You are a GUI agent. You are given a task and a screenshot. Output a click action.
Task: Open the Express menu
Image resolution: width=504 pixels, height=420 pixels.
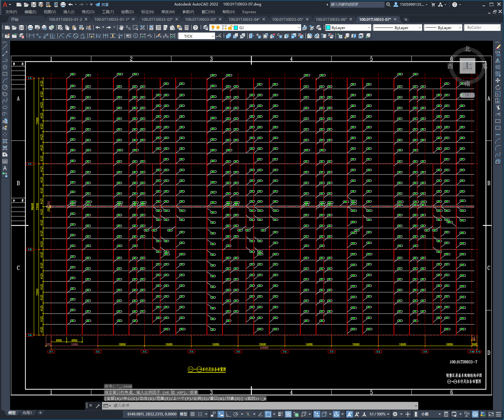coord(249,12)
